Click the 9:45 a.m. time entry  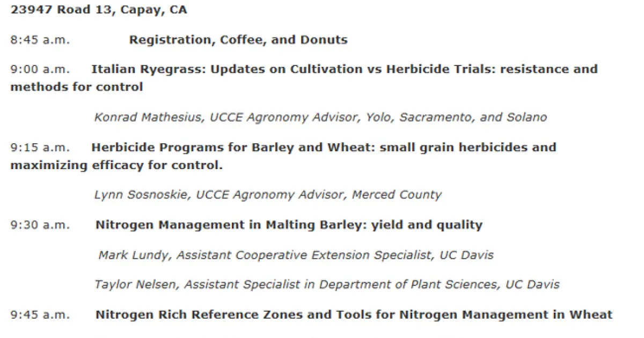tap(40, 315)
